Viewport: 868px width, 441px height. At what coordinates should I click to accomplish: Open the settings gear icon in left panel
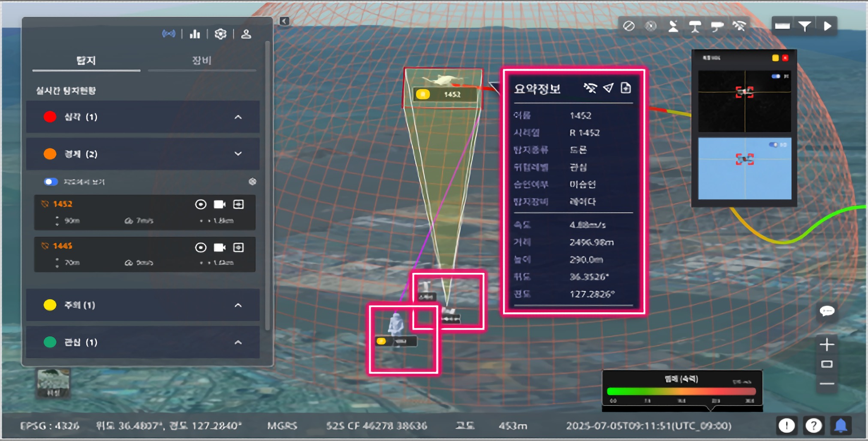pyautogui.click(x=220, y=34)
